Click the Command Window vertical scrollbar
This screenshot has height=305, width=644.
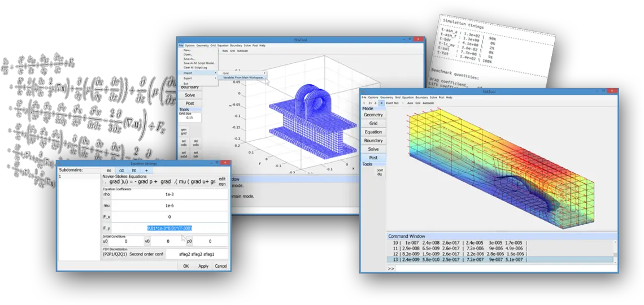click(x=615, y=251)
